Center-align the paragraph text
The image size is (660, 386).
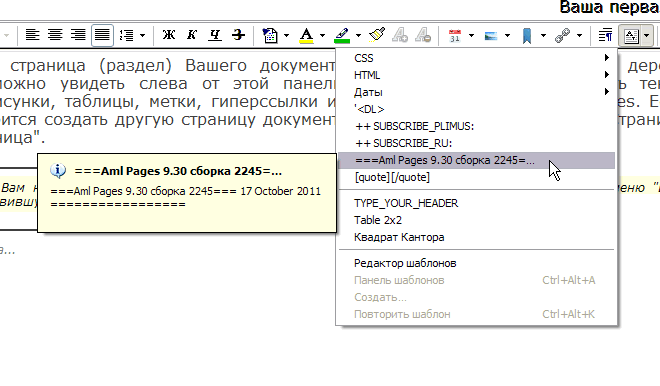point(55,35)
